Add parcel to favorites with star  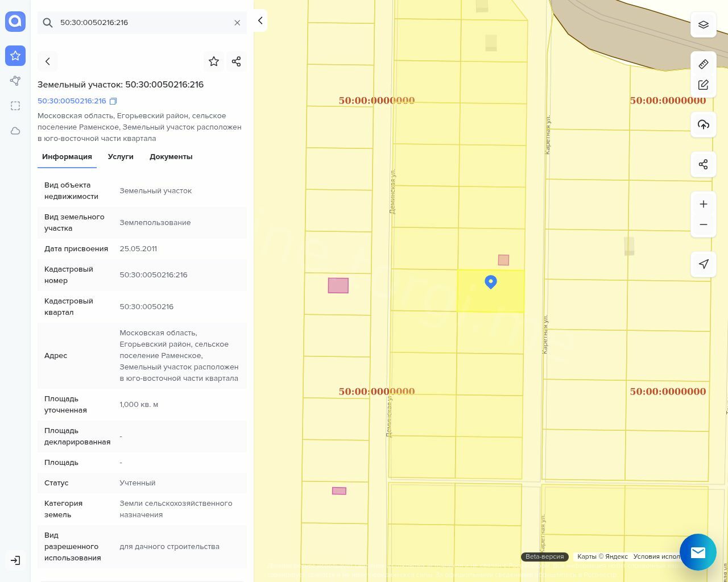(x=214, y=61)
